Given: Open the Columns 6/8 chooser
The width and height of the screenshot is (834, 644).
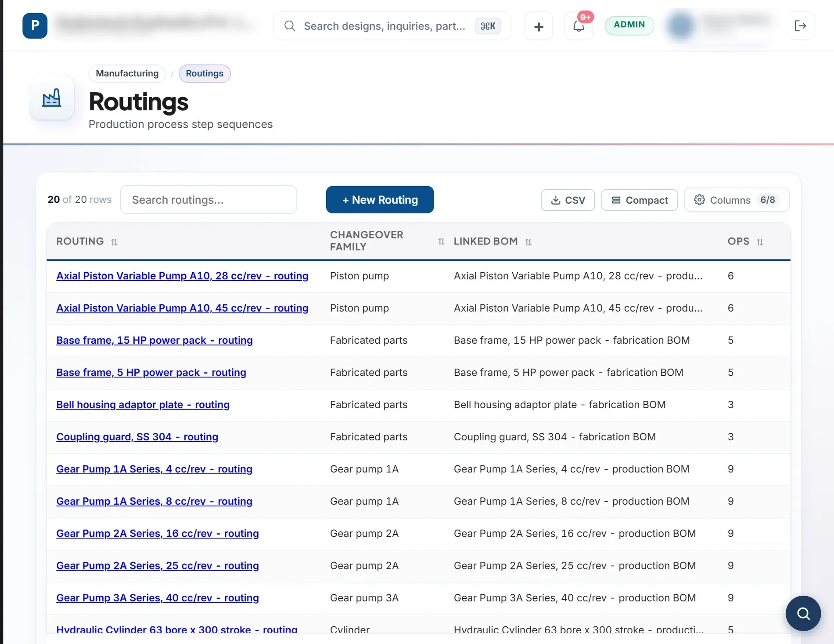Looking at the screenshot, I should tap(737, 200).
